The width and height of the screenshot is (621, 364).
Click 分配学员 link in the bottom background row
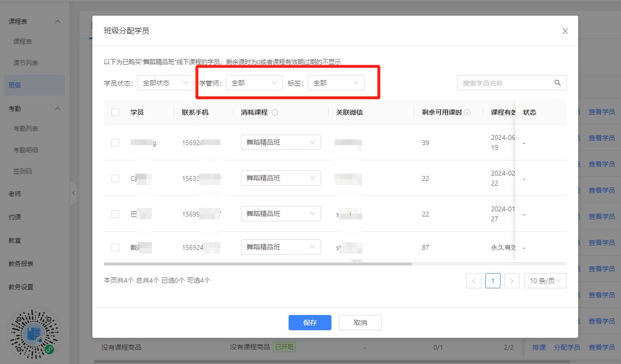[567, 347]
